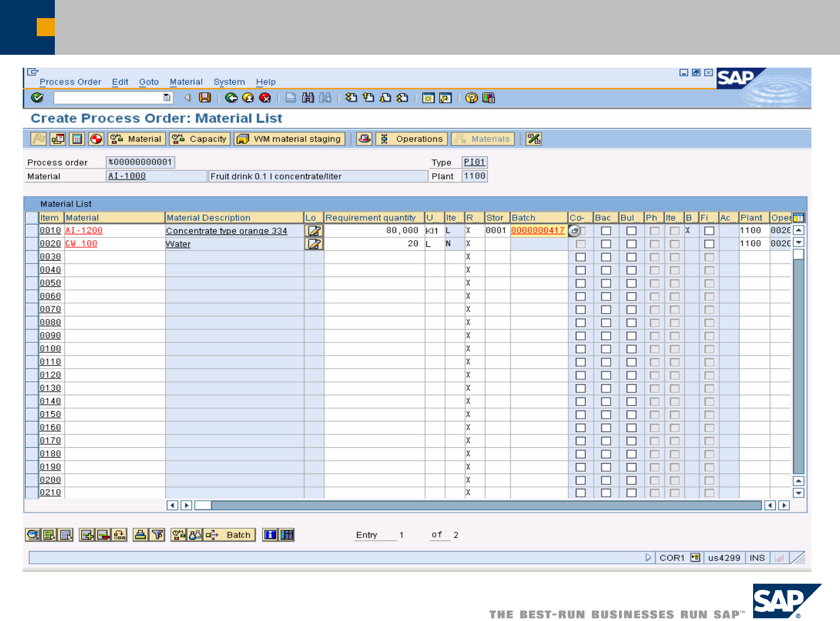Open the Help menu
The image size is (840, 621).
point(265,82)
